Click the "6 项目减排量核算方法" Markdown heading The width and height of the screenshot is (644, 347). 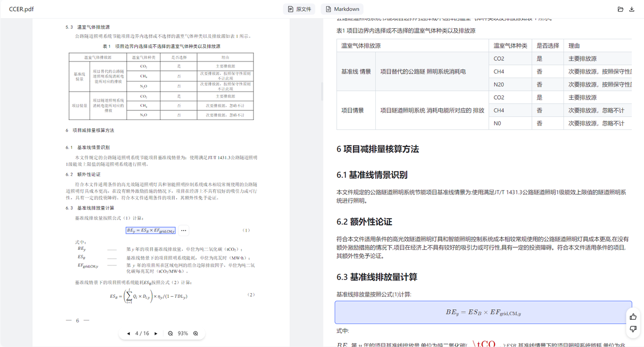pyautogui.click(x=377, y=149)
